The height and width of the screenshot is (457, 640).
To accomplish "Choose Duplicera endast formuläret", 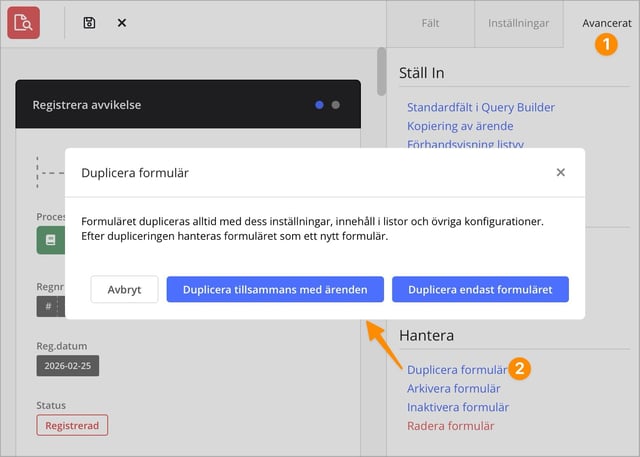I will point(480,289).
